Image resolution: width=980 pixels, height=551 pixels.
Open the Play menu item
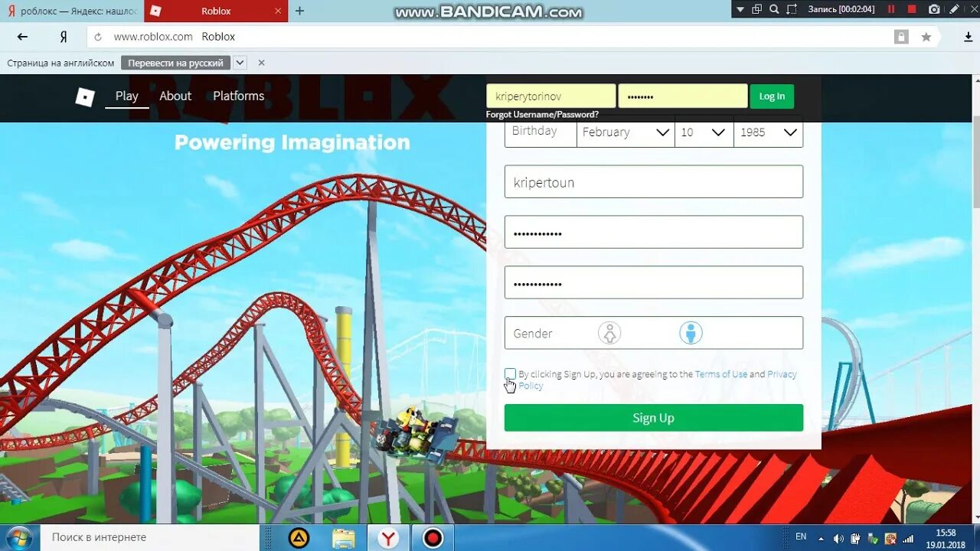127,96
